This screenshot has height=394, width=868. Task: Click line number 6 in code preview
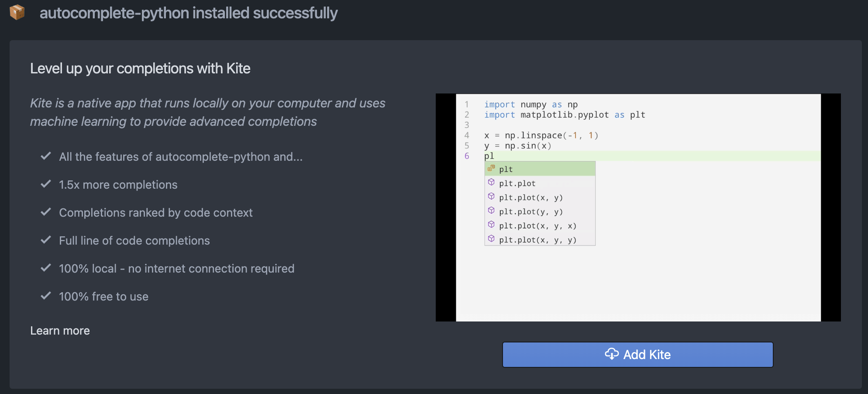(x=467, y=156)
